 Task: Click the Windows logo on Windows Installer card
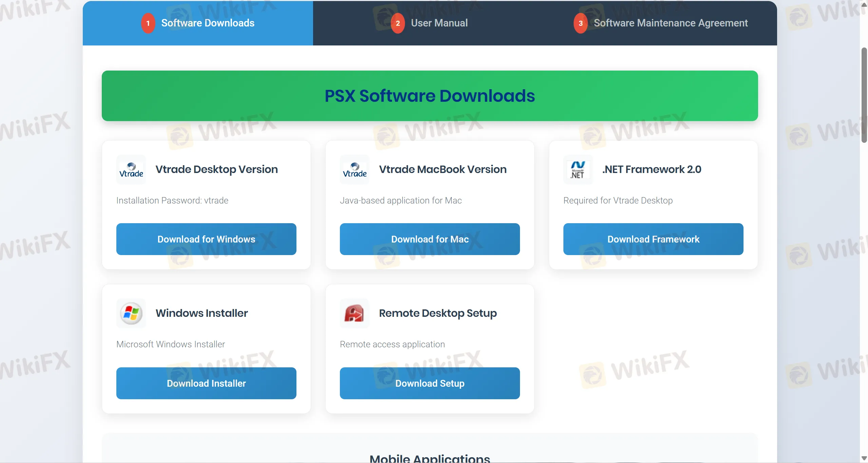[x=131, y=313]
